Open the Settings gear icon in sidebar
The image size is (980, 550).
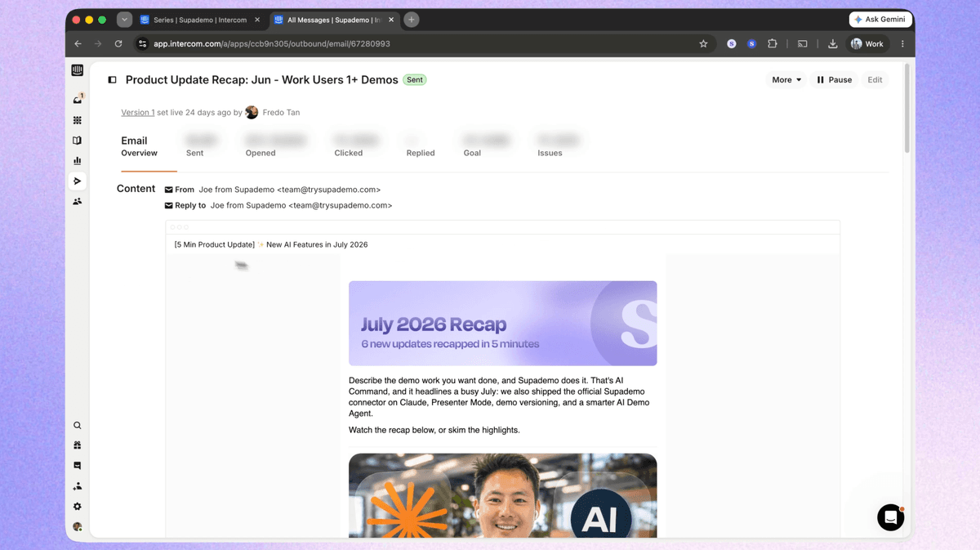(78, 507)
